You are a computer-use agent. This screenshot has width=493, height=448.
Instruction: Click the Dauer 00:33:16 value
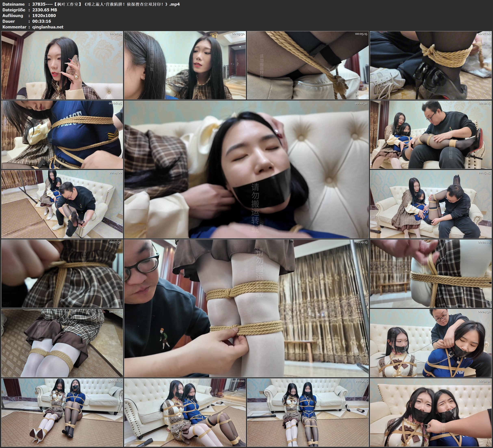pos(42,21)
